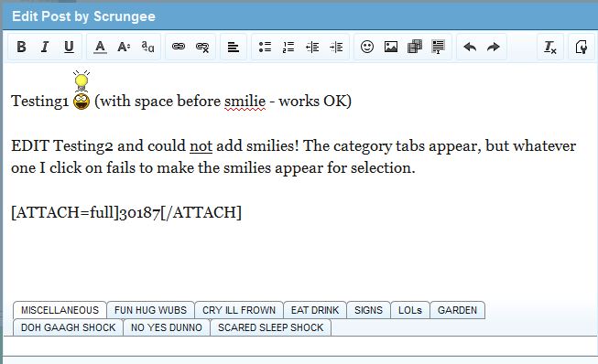Select the MISCELLANEOUS smilie tab
This screenshot has height=364, width=598.
point(60,310)
